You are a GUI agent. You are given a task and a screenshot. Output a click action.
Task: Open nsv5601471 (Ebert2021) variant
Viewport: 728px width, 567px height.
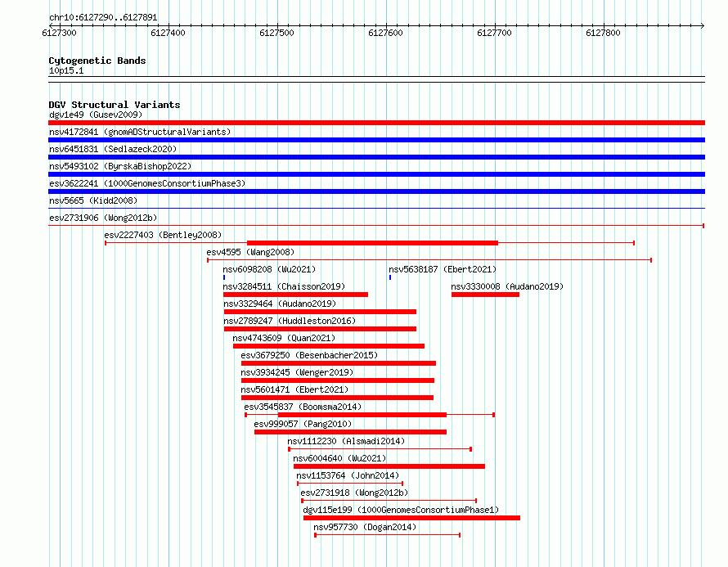click(294, 389)
